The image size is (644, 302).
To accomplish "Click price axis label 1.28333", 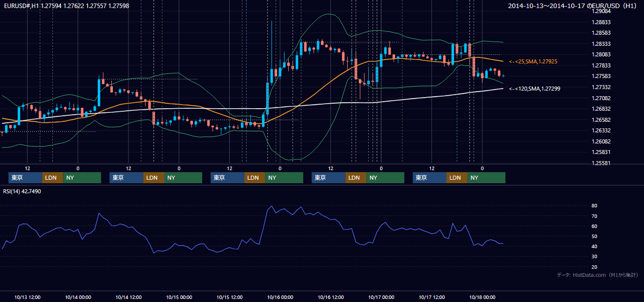I will (601, 44).
